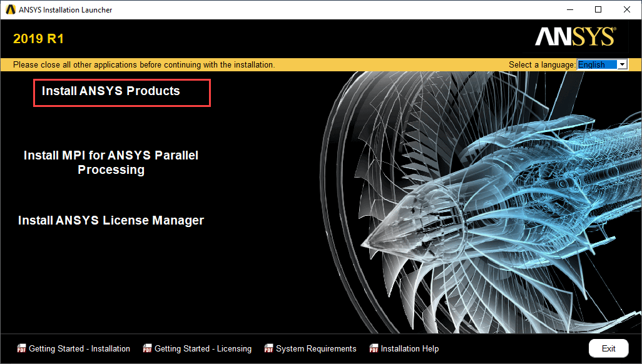Click the ANSYS icon in title bar

click(11, 9)
